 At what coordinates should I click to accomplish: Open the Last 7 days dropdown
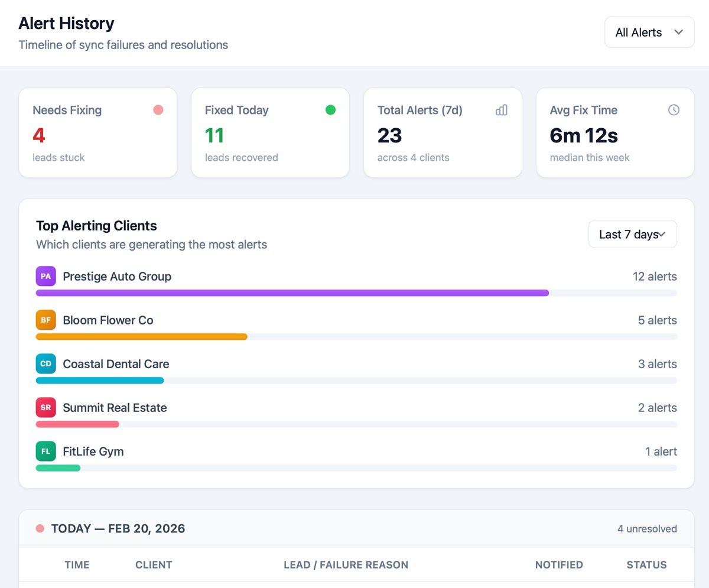pyautogui.click(x=632, y=234)
